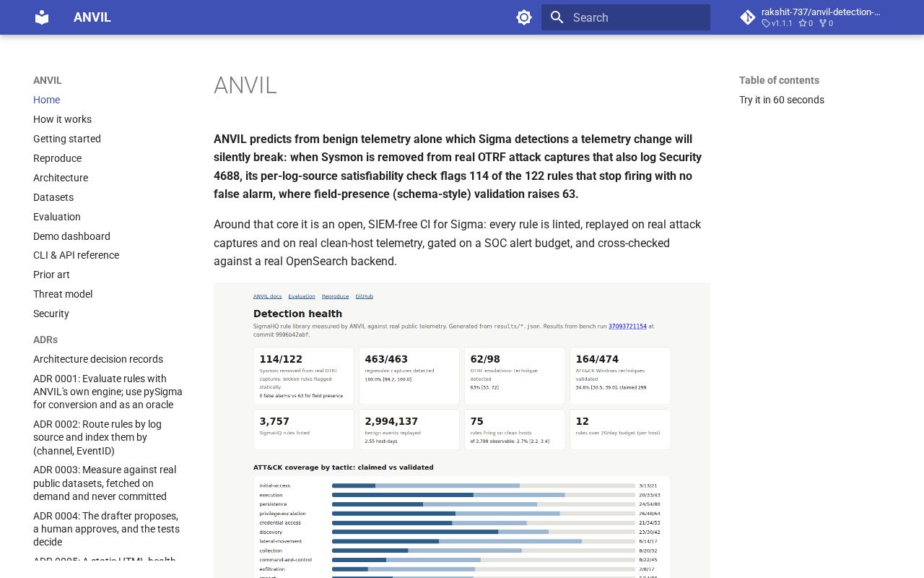
Task: Focus the Search input field
Action: tap(626, 17)
